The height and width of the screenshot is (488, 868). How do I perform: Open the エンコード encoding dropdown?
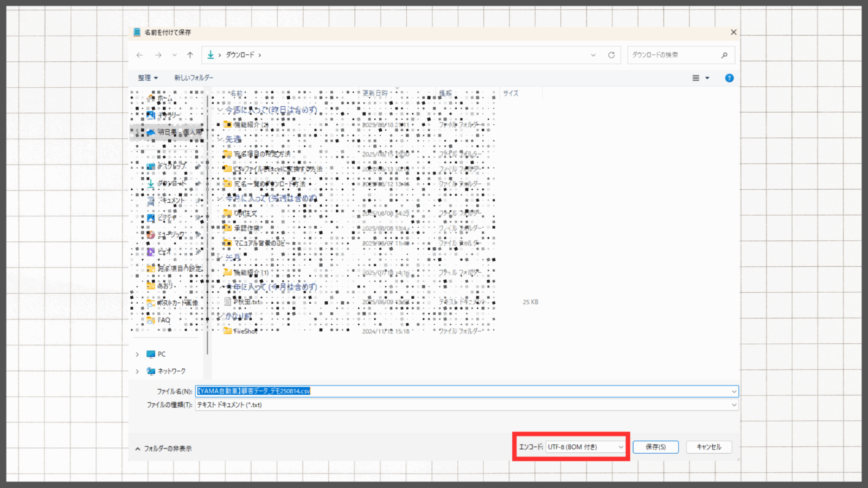point(585,447)
